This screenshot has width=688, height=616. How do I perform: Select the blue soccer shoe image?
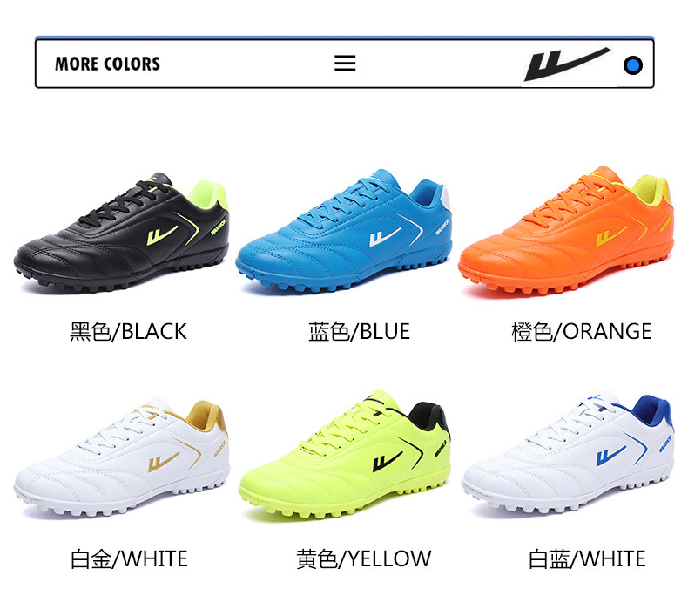tap(344, 232)
